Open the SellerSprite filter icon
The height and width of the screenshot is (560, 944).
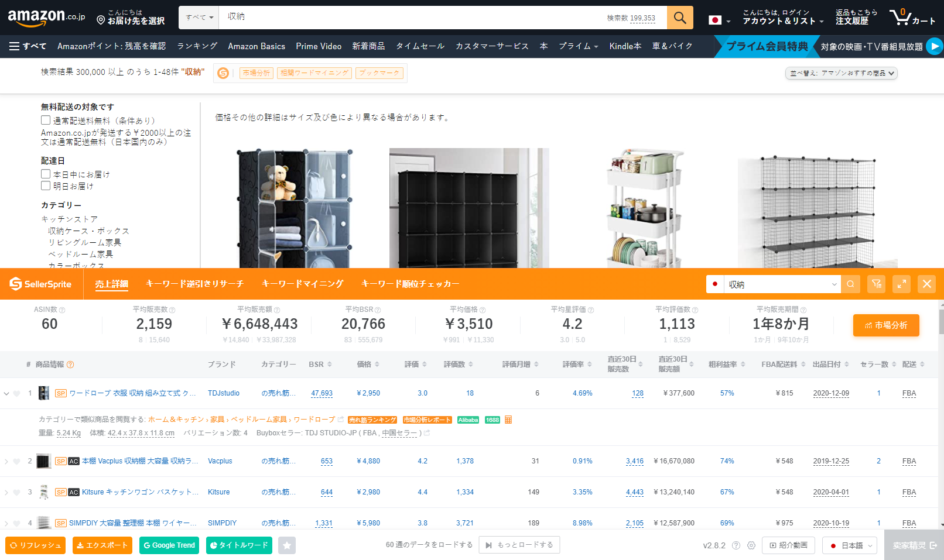tap(877, 284)
